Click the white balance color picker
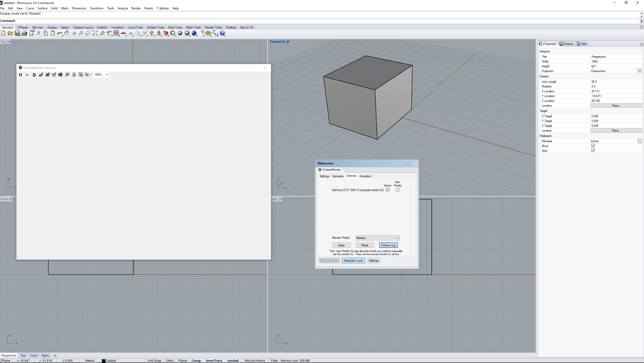The width and height of the screenshot is (644, 363). click(x=54, y=75)
